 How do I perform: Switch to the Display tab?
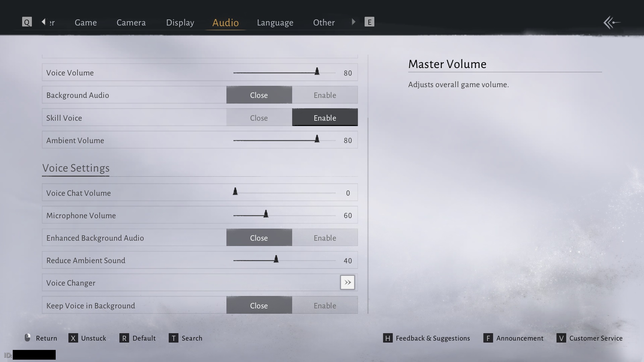pos(180,23)
